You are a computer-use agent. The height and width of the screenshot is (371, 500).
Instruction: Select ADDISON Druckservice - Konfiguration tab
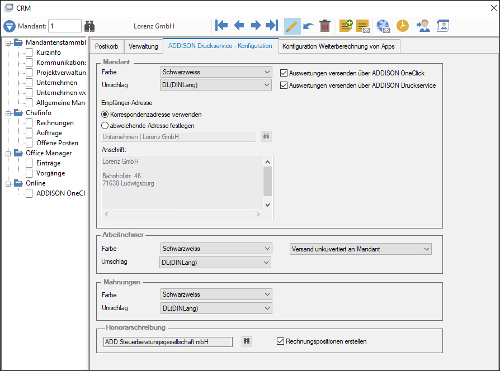pyautogui.click(x=220, y=46)
